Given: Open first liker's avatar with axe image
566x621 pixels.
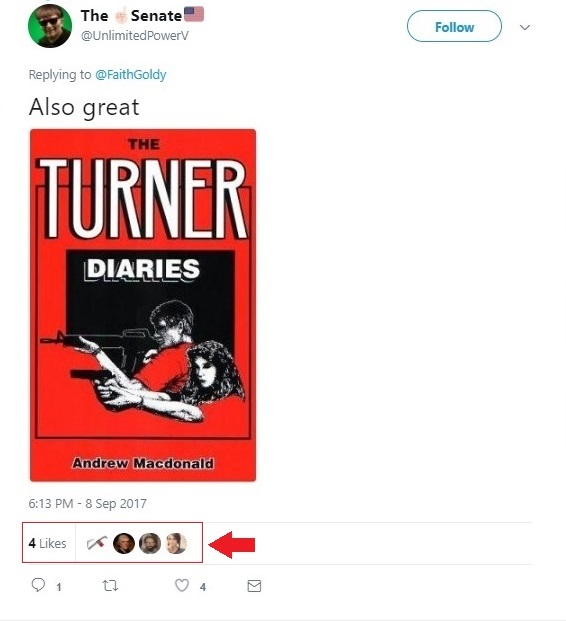Looking at the screenshot, I should pos(97,543).
